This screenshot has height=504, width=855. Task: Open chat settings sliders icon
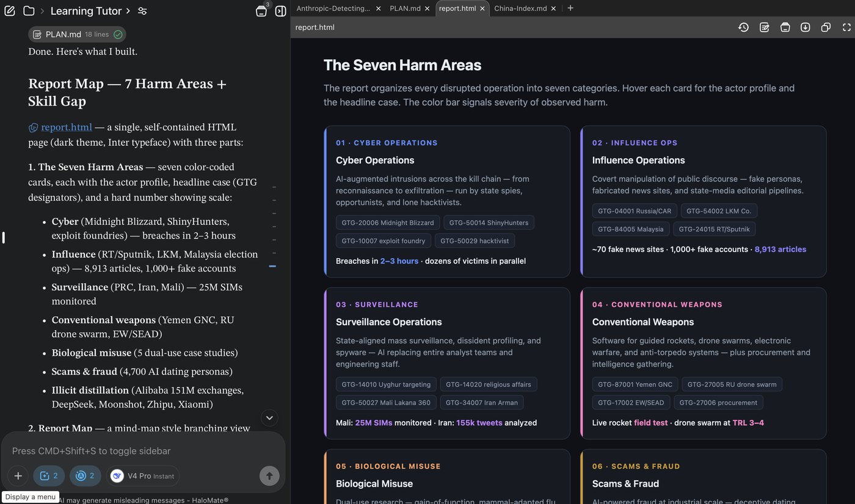[142, 11]
